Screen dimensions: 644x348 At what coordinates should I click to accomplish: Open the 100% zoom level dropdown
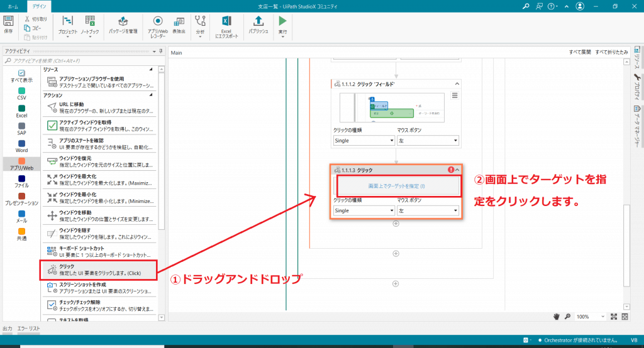(x=591, y=317)
